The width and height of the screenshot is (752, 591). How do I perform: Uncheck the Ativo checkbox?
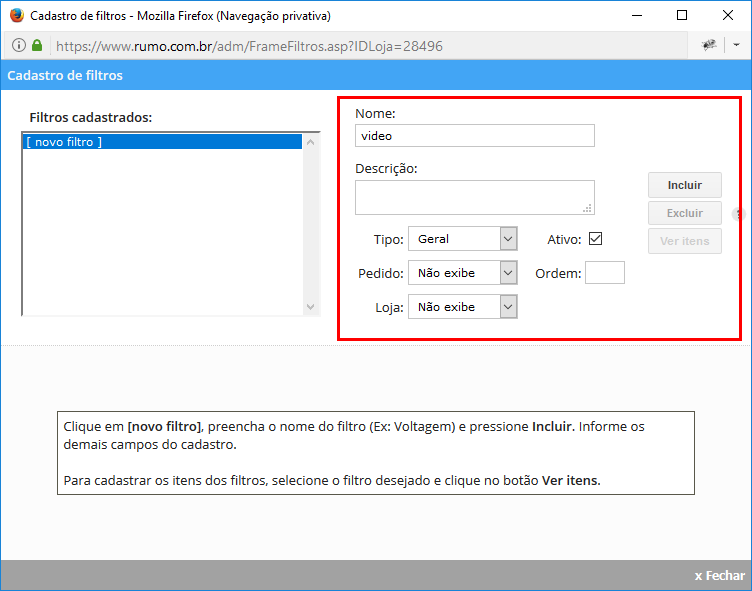click(595, 238)
